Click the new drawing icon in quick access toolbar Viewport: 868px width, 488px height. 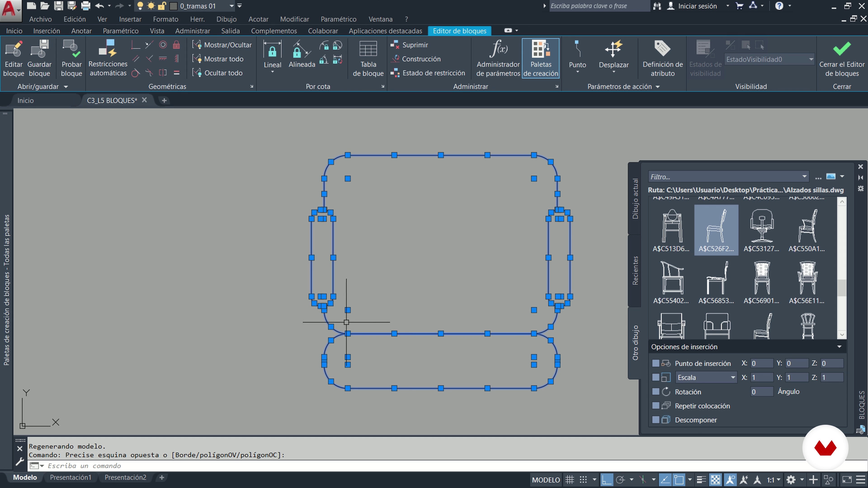[x=31, y=6]
